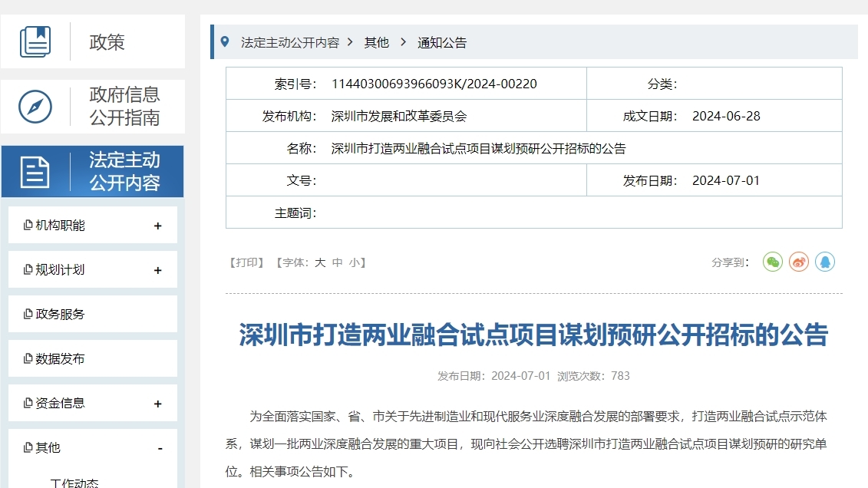The width and height of the screenshot is (868, 488).
Task: Open the 政务服务 menu item
Action: (60, 315)
